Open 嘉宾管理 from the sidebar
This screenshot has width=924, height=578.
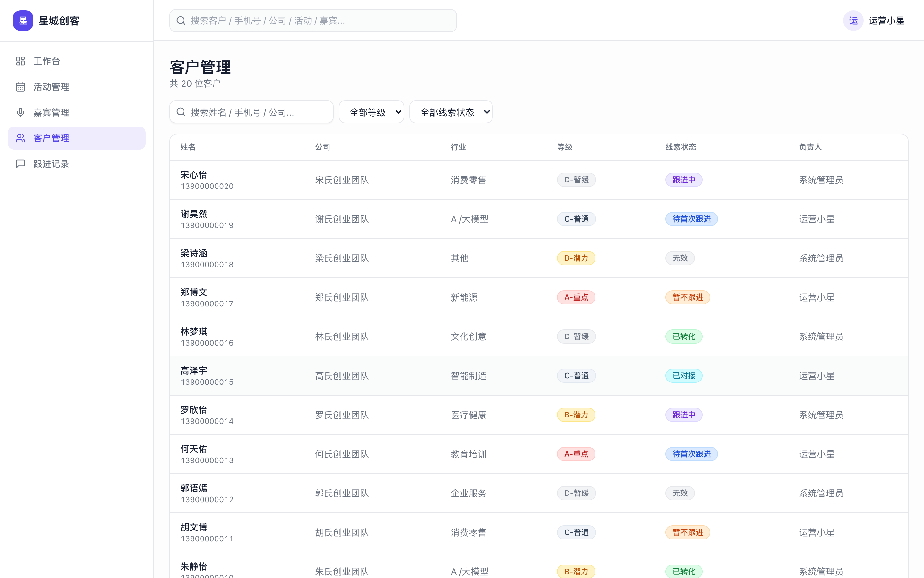(x=76, y=112)
